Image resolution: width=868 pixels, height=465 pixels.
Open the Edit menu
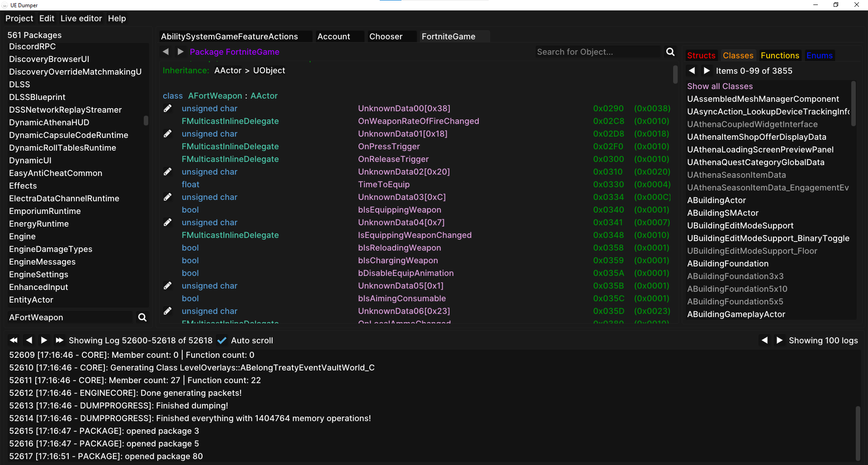click(x=47, y=19)
